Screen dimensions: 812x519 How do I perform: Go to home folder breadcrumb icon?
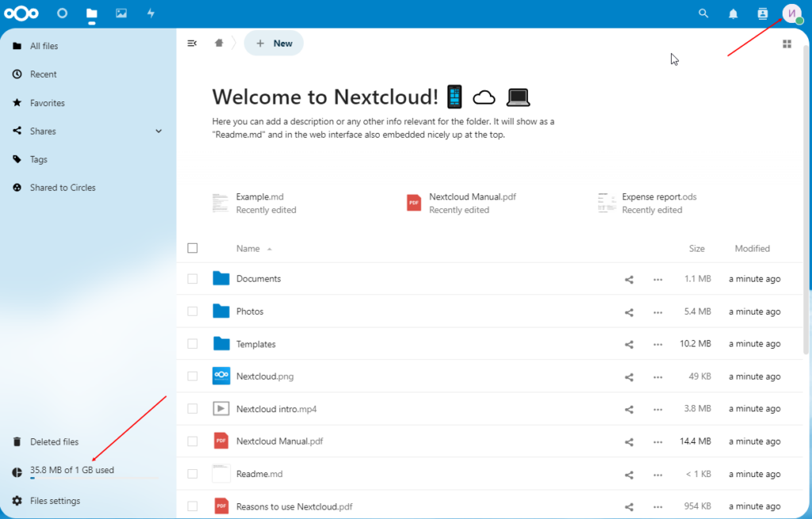pyautogui.click(x=219, y=43)
